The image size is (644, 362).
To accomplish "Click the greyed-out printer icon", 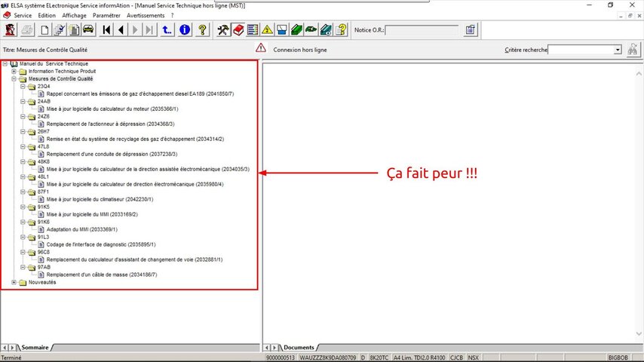I will click(27, 30).
